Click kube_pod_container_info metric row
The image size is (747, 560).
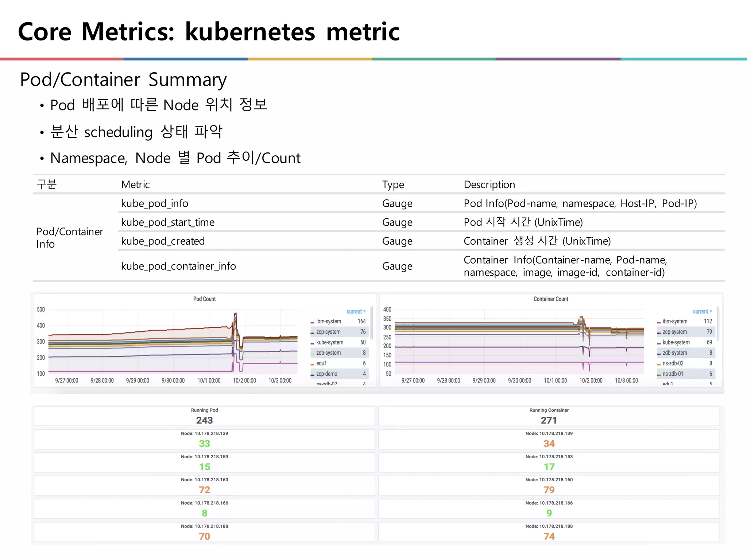[178, 266]
